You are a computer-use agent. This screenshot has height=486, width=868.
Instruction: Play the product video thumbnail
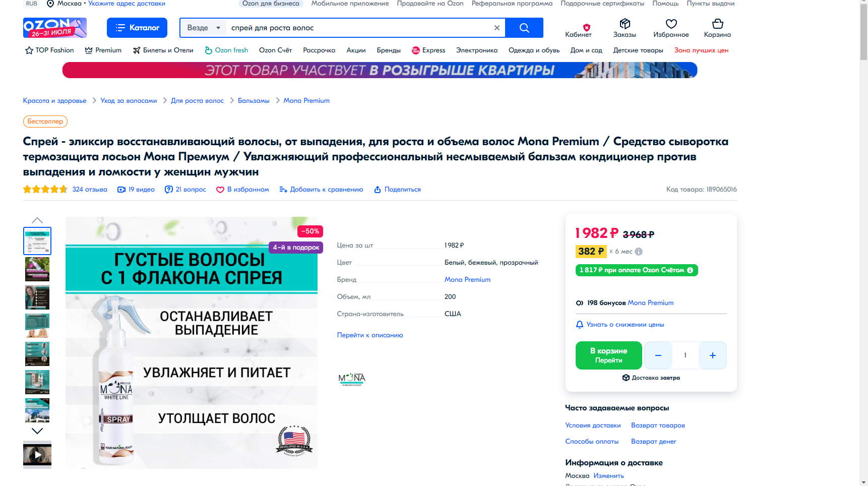point(37,455)
